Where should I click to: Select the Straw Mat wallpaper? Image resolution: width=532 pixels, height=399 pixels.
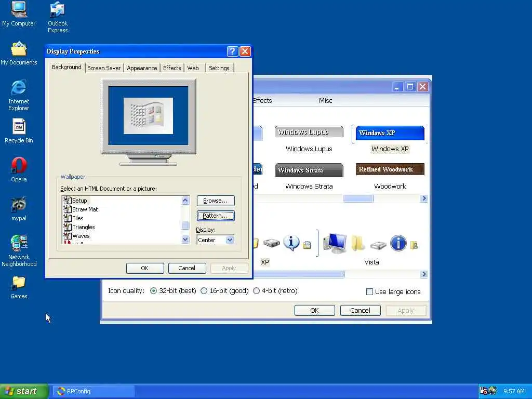click(81, 209)
